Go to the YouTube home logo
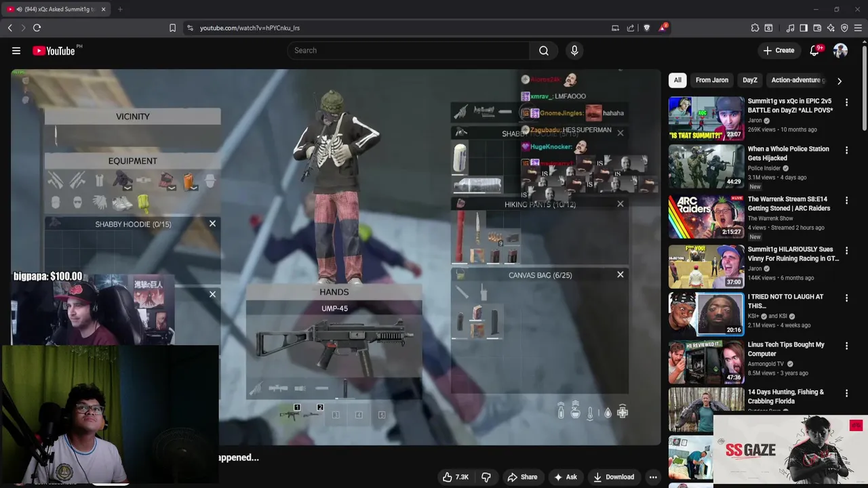The image size is (868, 488). [54, 51]
